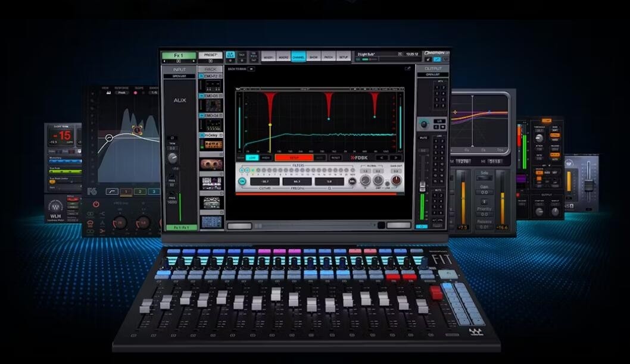630x364 pixels.
Task: Click the F6 plugin logo
Action: pyautogui.click(x=92, y=192)
